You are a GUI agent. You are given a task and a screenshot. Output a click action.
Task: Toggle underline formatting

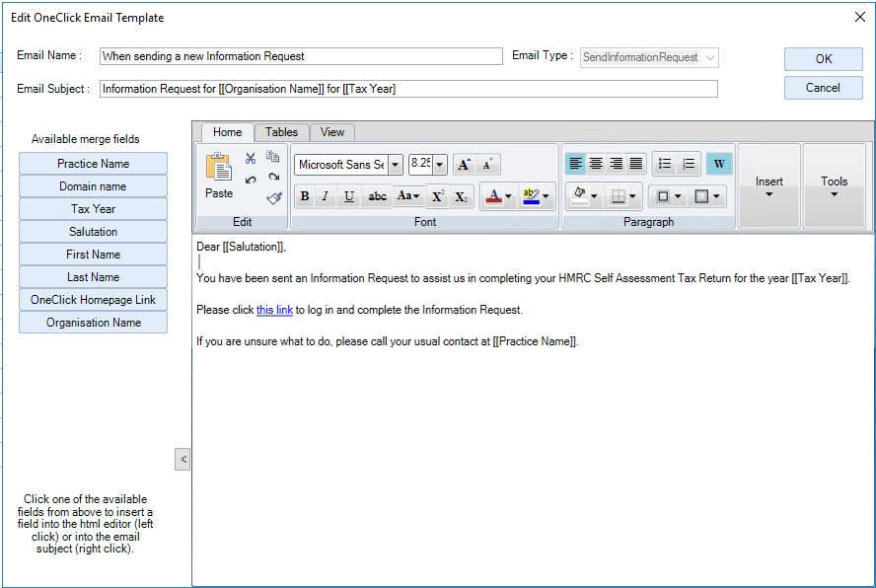(348, 196)
